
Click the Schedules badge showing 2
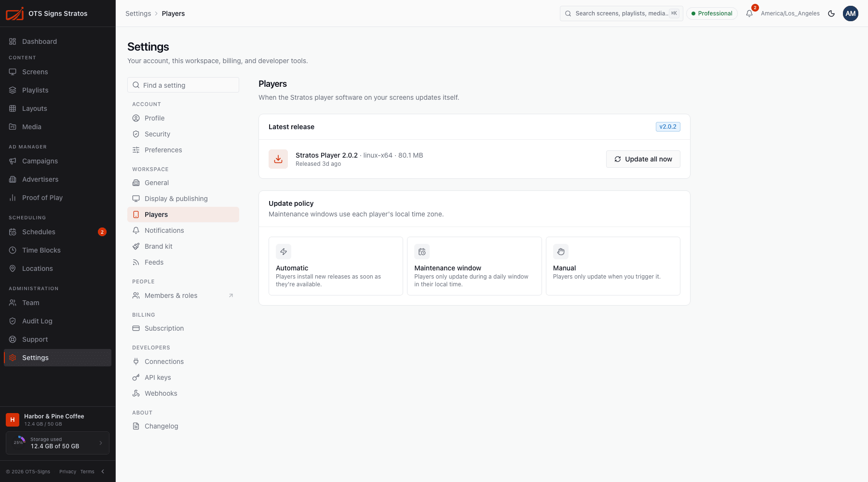point(102,232)
